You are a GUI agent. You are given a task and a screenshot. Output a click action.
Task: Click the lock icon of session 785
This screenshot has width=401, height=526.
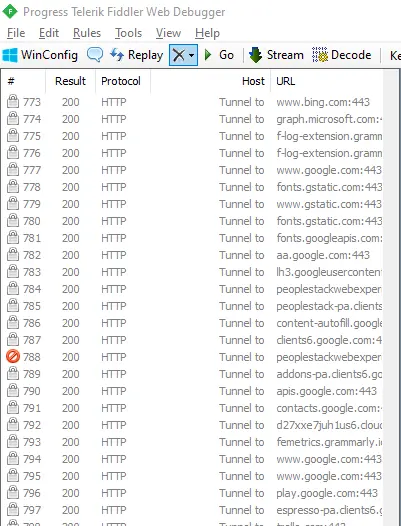pyautogui.click(x=13, y=305)
